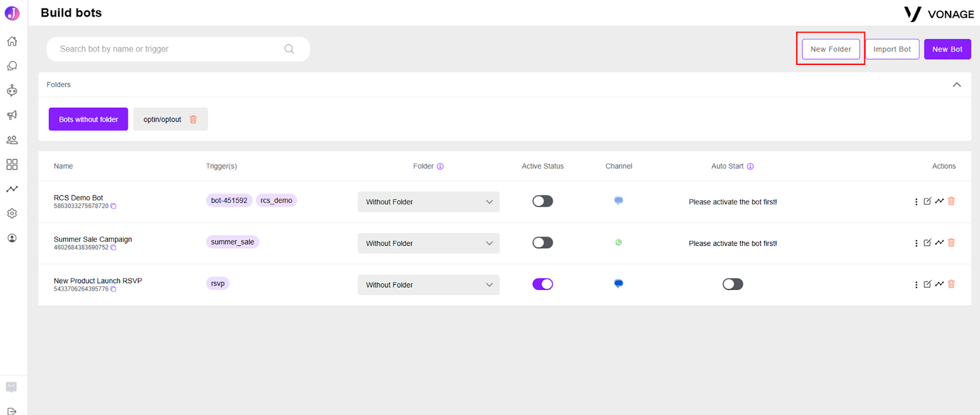Delete the RCS Demo Bot
980x415 pixels.
951,201
